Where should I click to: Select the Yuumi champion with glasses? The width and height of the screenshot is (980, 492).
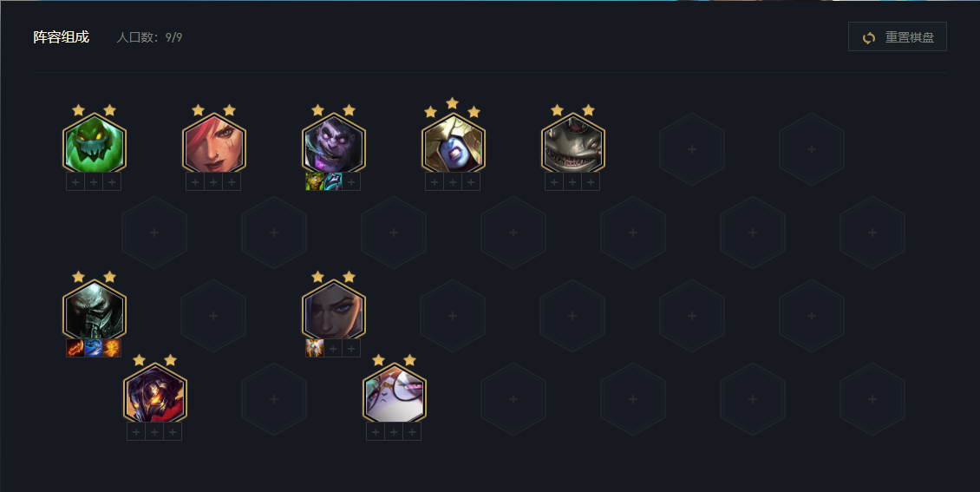394,392
